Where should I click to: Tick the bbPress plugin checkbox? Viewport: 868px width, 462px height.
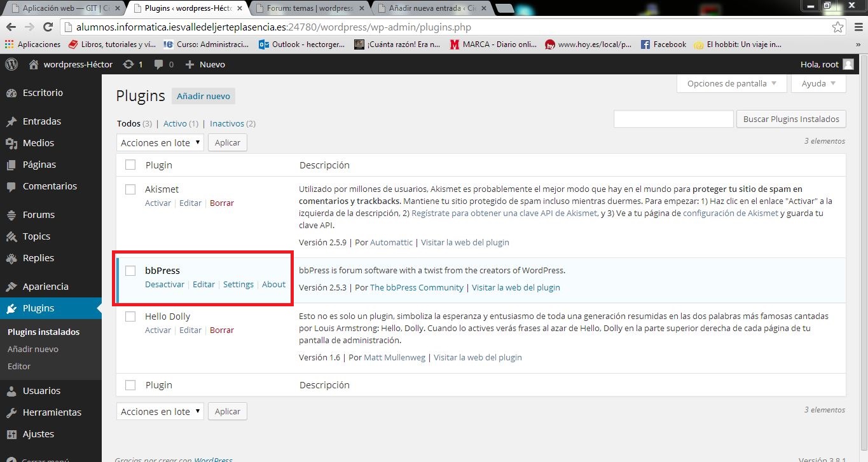pos(130,271)
